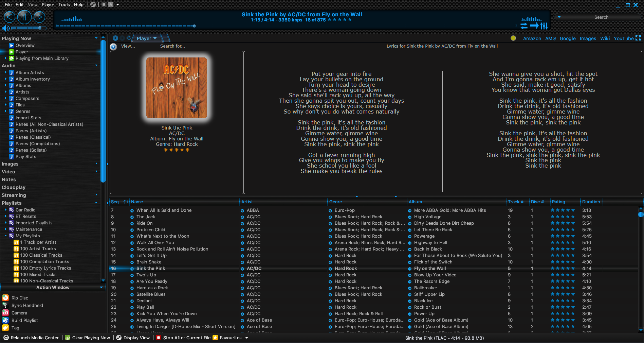Screen dimensions: 644x343
Task: Open the Player menu
Action: click(48, 4)
